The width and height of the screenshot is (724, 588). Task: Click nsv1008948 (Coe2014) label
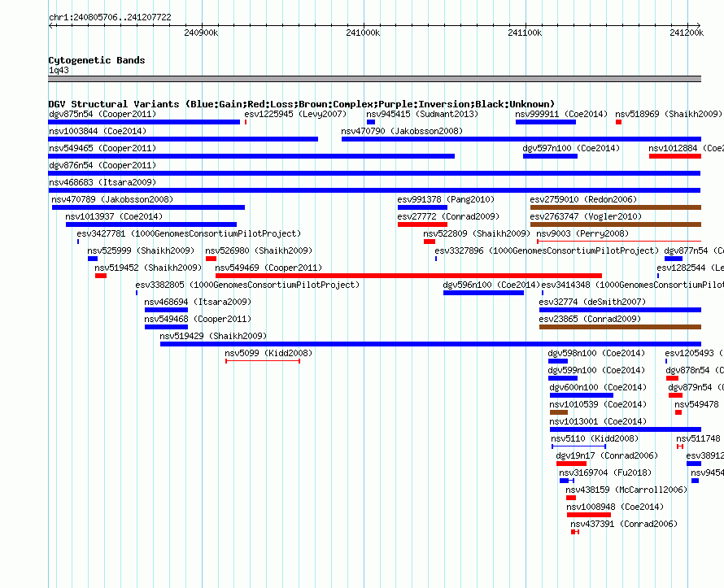[616, 507]
